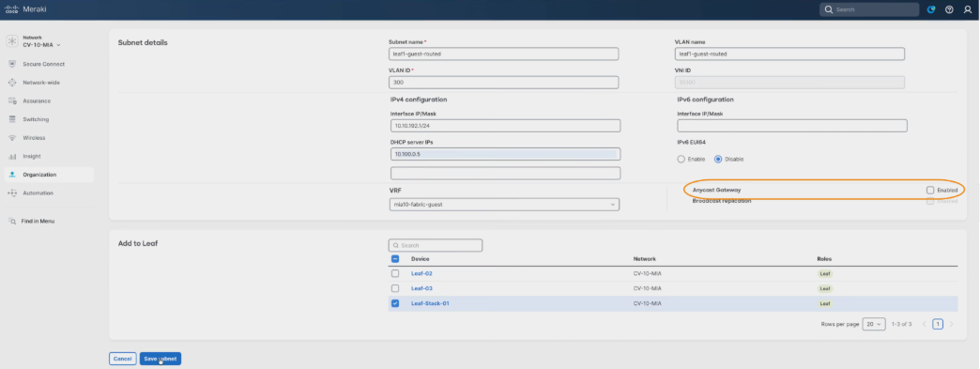Uncheck the Leaf-Stack-01 device checkbox
The height and width of the screenshot is (369, 980).
point(395,303)
